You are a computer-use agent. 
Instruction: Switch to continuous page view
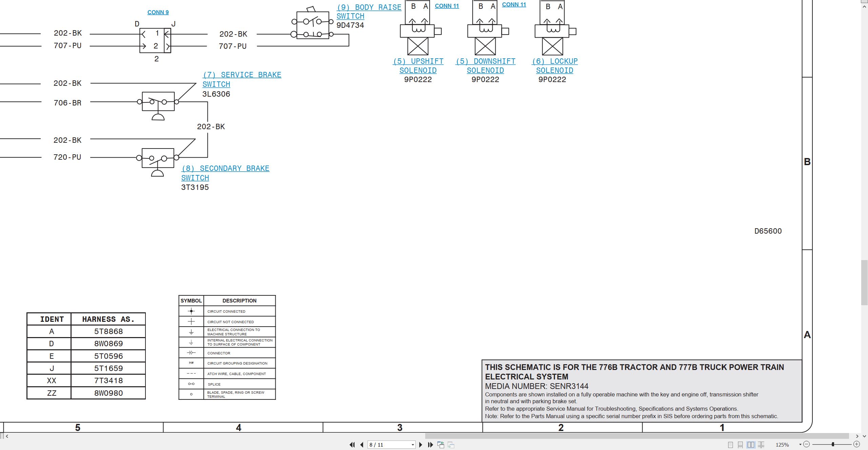(741, 445)
